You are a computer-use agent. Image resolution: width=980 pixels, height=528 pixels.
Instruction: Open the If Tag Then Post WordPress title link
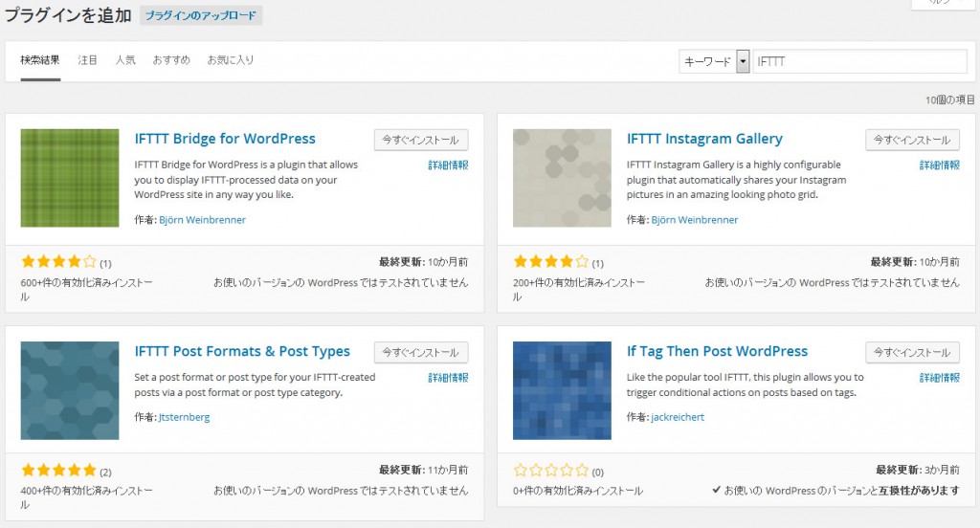click(x=717, y=351)
